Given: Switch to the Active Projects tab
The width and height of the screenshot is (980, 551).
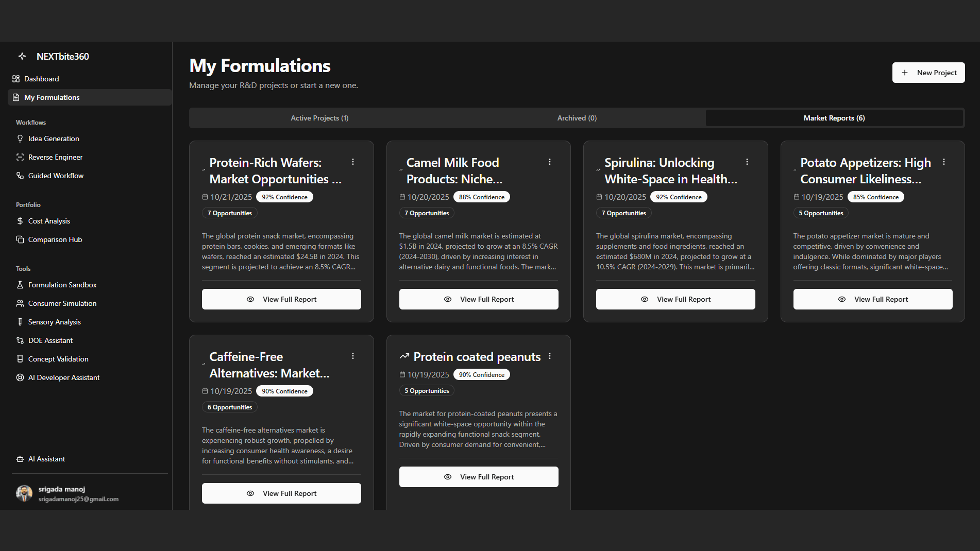Looking at the screenshot, I should (x=319, y=118).
